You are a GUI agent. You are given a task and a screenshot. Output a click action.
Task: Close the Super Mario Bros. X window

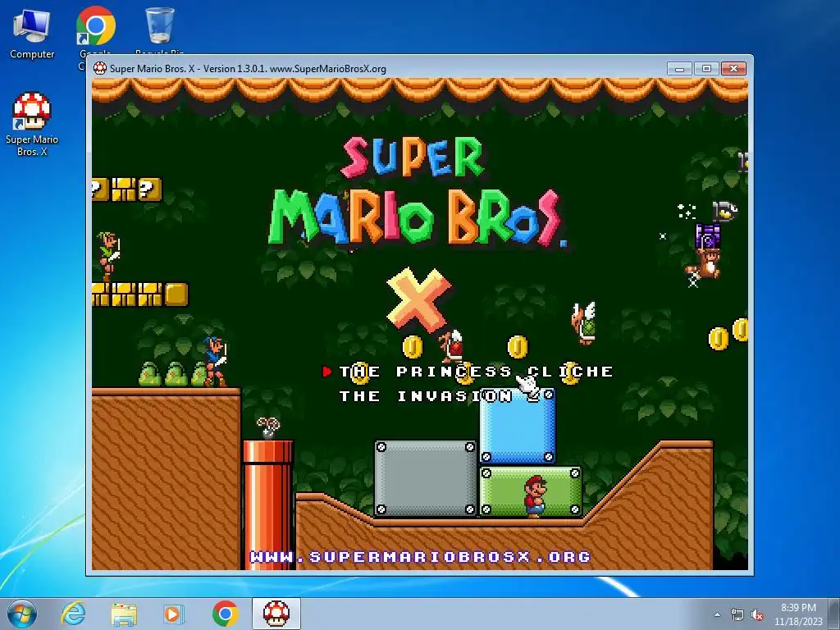pos(733,69)
